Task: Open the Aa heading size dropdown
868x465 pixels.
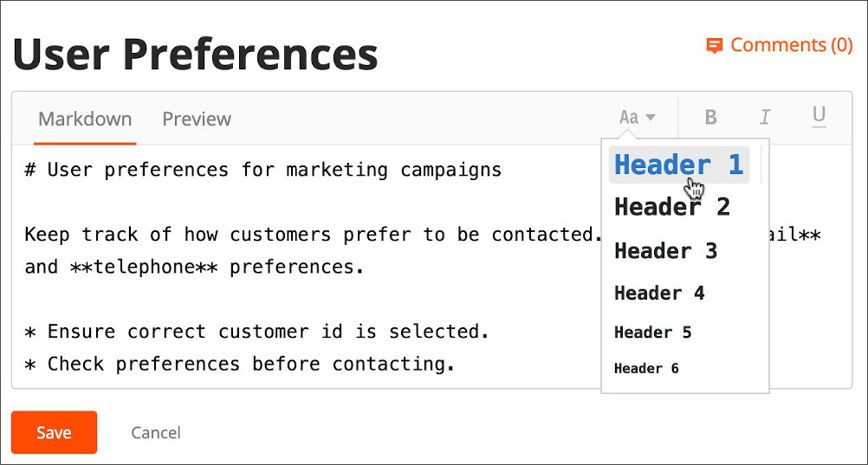Action: (x=638, y=118)
